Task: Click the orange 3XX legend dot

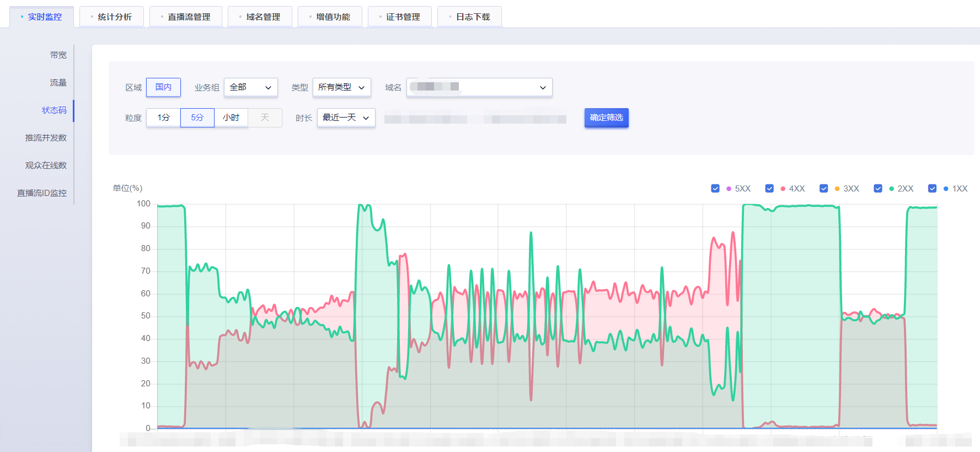Action: 837,189
